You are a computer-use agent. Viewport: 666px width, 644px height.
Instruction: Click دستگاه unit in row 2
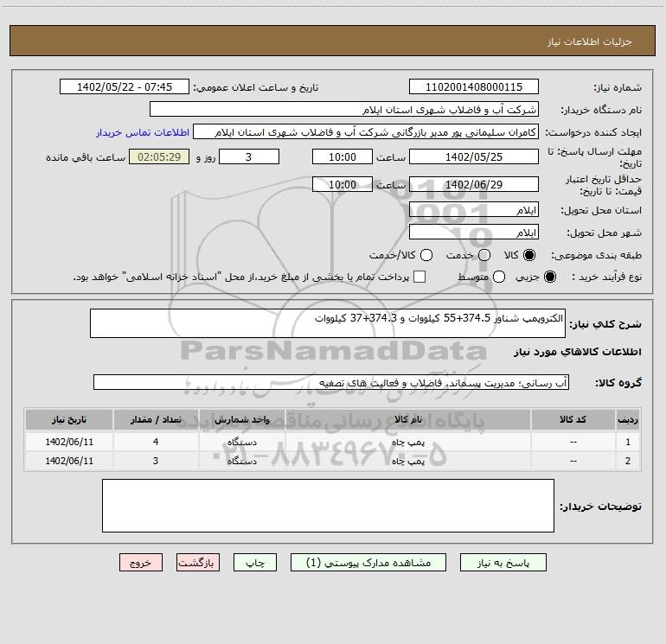tap(242, 461)
